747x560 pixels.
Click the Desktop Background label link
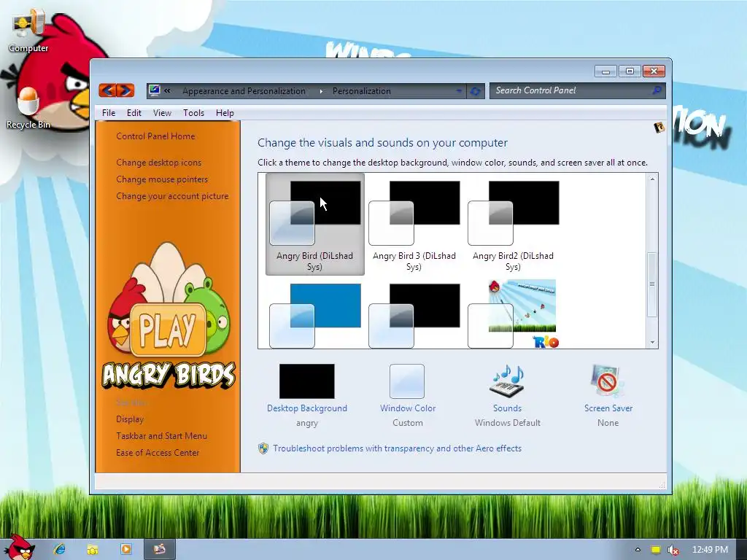pyautogui.click(x=307, y=408)
